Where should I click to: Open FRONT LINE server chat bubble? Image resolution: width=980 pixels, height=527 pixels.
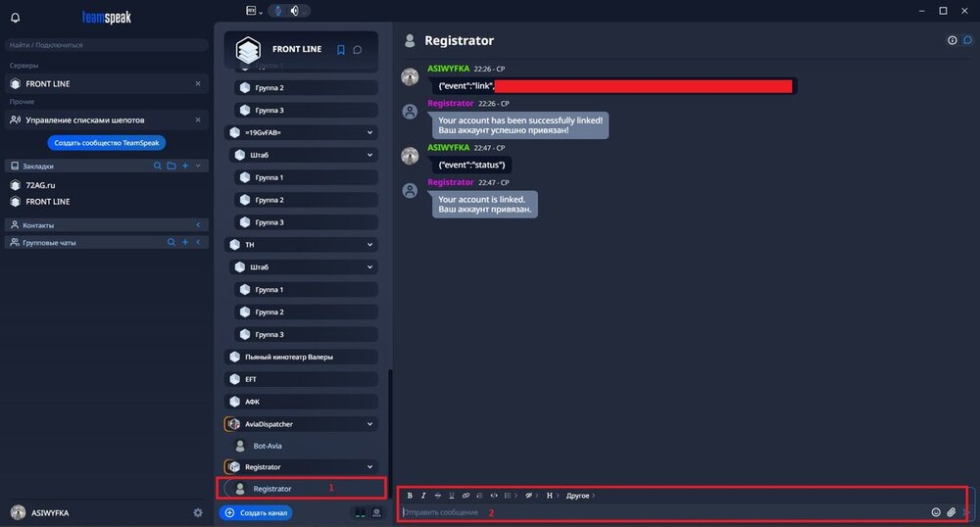(358, 50)
